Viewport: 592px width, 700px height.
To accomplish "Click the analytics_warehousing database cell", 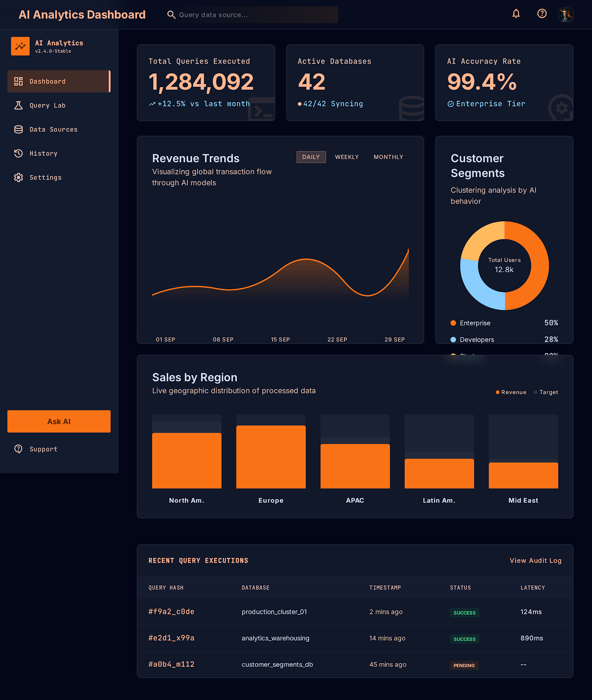I will pyautogui.click(x=275, y=638).
